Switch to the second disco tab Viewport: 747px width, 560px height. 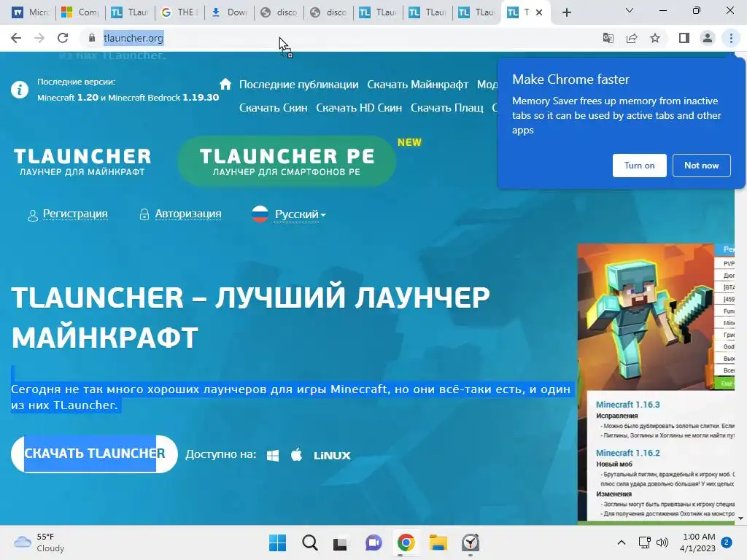(x=328, y=12)
